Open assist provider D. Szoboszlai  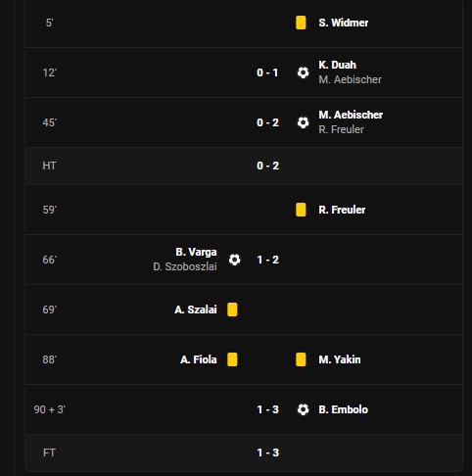point(185,266)
